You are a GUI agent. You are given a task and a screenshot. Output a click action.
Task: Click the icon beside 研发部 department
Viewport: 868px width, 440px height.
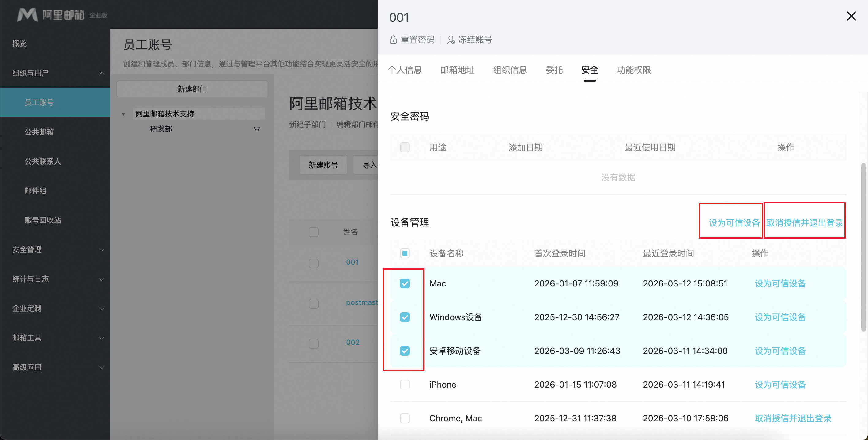tap(257, 129)
